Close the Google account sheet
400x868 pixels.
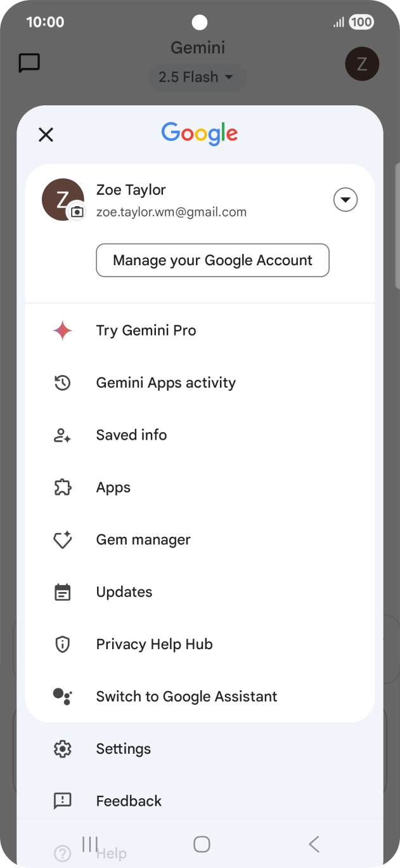46,135
